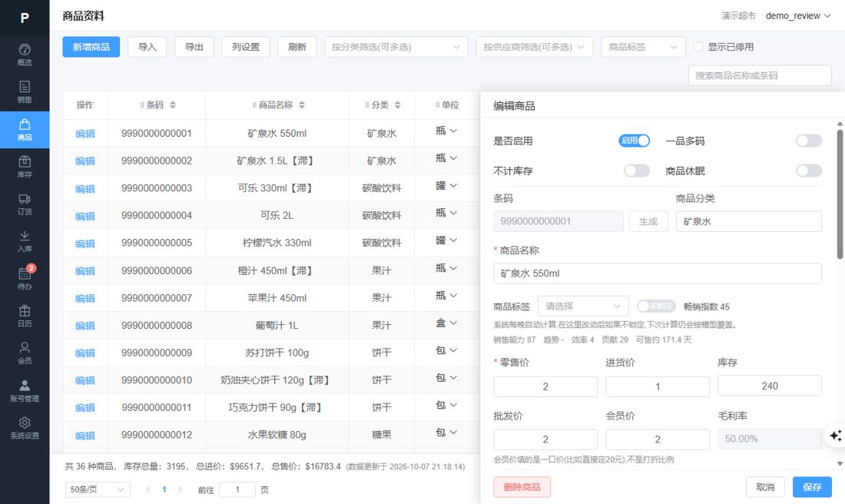Click the 新增商品 button

pos(91,47)
